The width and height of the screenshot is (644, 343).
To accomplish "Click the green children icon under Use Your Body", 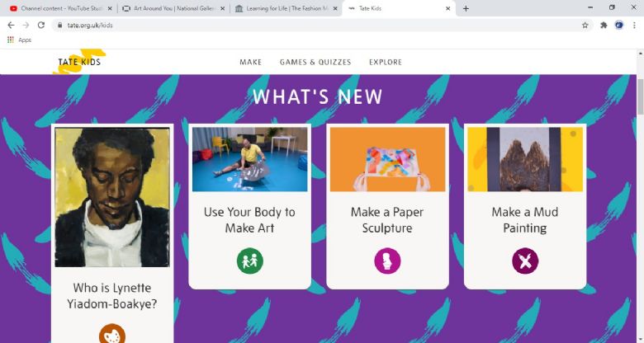I will tap(249, 261).
